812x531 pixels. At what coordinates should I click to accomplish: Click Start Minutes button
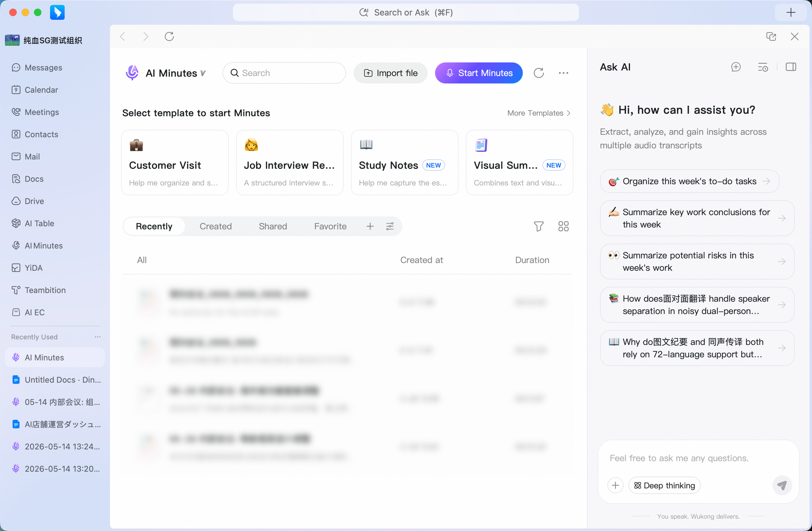478,73
